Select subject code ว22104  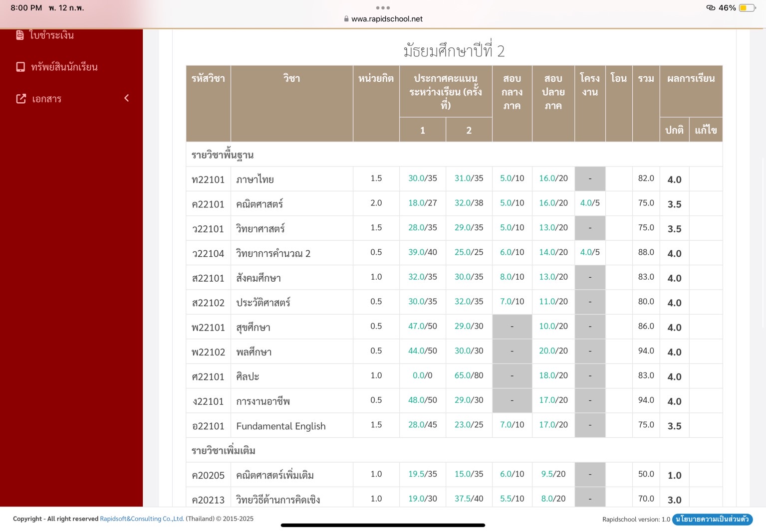tap(208, 253)
